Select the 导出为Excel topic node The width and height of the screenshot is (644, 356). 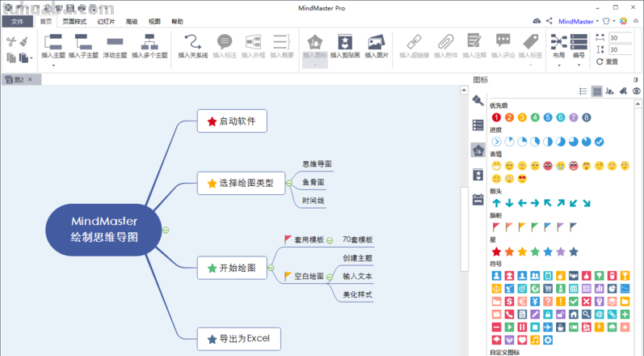click(239, 339)
